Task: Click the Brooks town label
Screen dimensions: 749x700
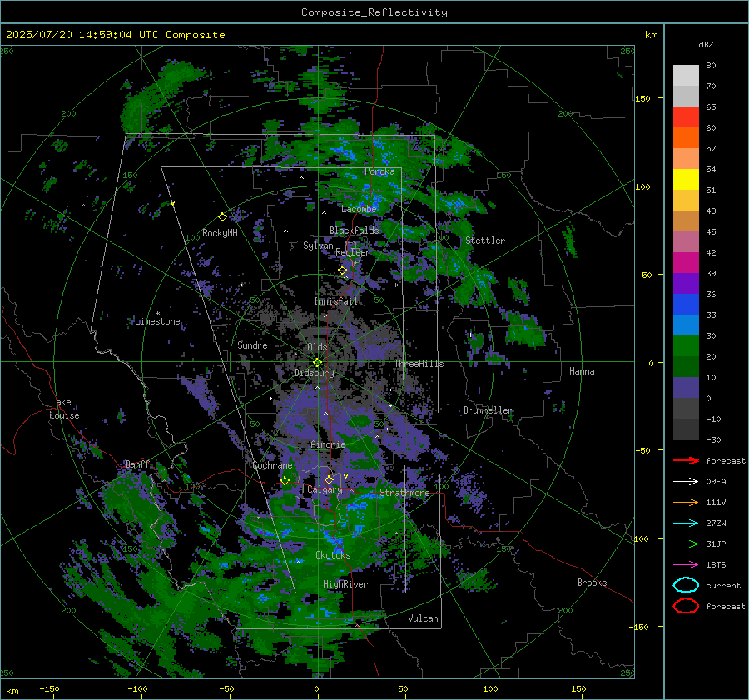Action: (x=592, y=583)
